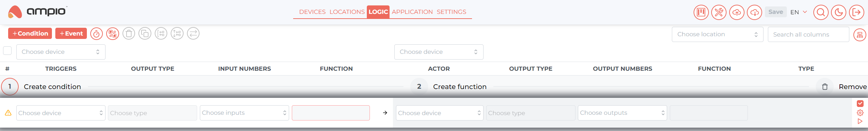
Task: Click the Save button
Action: [775, 12]
